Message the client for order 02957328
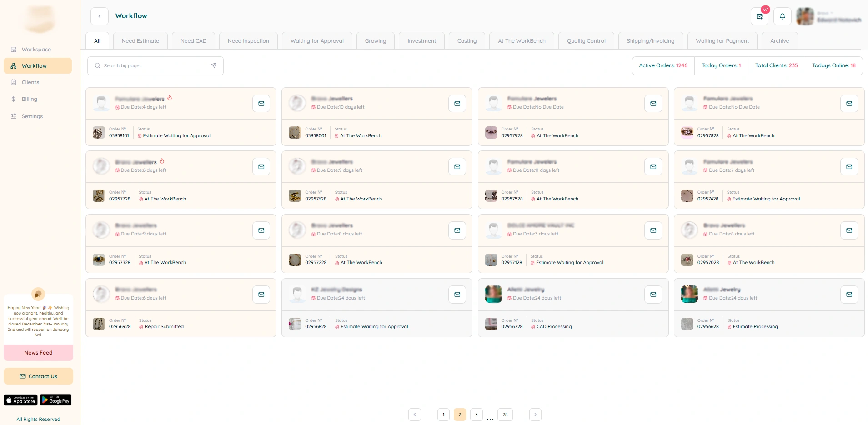This screenshot has height=425, width=868. [x=261, y=230]
